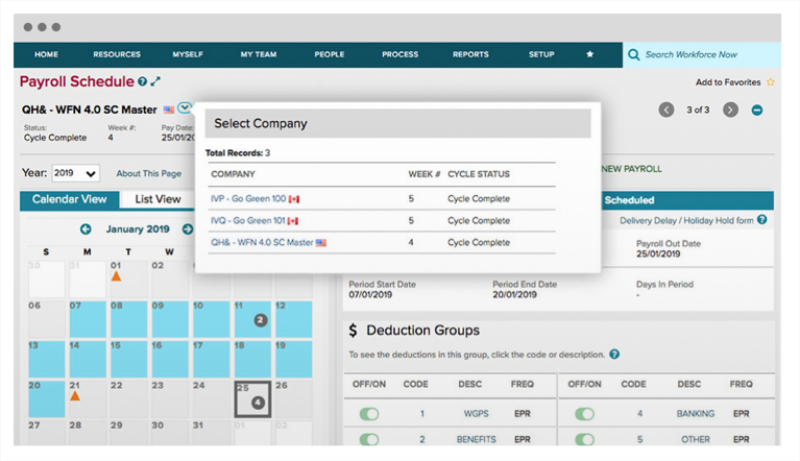This screenshot has height=461, width=800.
Task: Click the WEEK # column header
Action: (x=424, y=174)
